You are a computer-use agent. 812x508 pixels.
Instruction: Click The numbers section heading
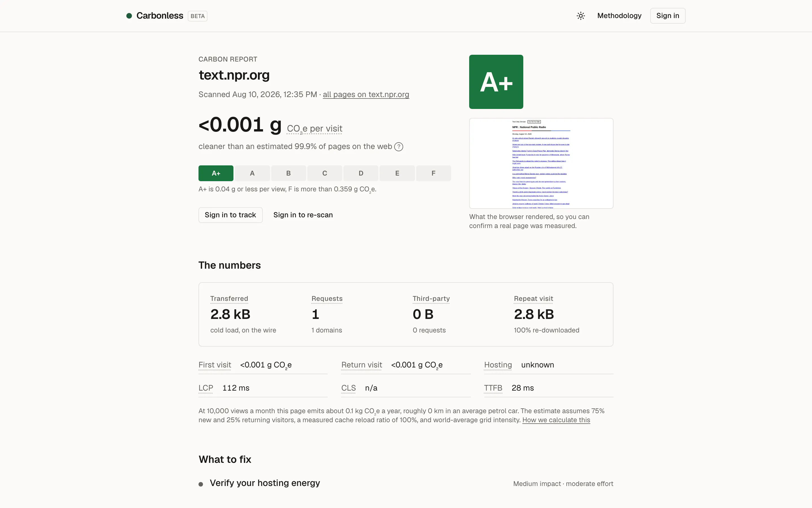coord(230,265)
